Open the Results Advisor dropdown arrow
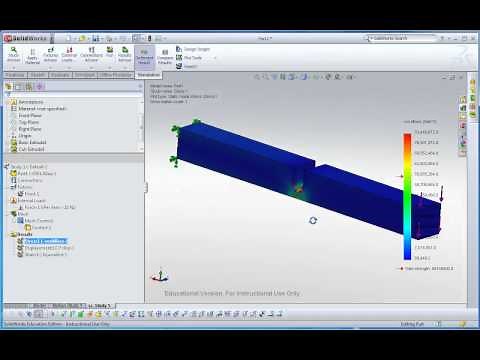This screenshot has height=360, width=480. (125, 68)
